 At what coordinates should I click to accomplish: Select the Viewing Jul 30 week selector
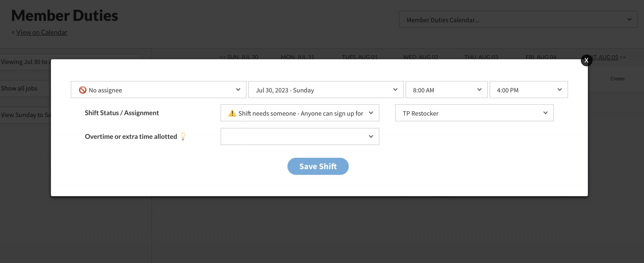pyautogui.click(x=25, y=62)
